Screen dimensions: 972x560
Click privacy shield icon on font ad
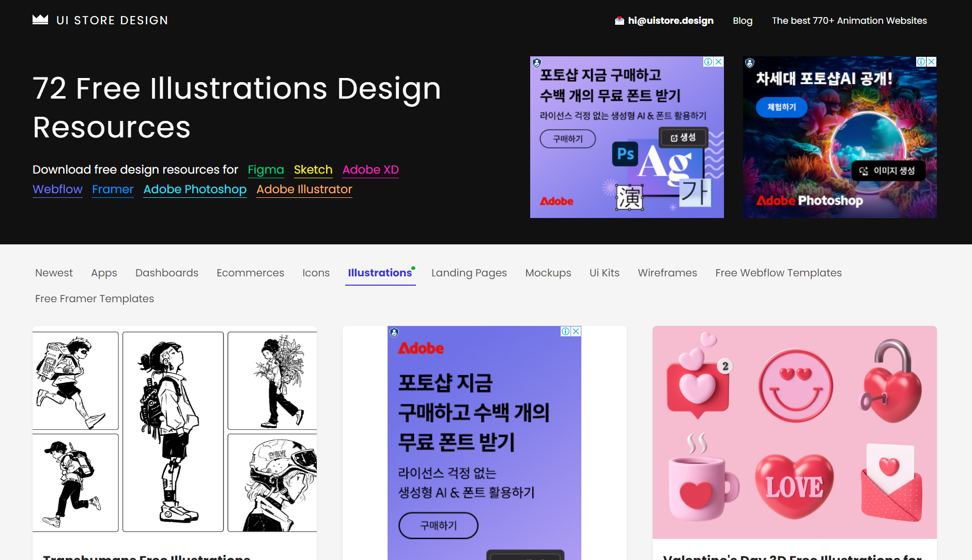pyautogui.click(x=537, y=63)
